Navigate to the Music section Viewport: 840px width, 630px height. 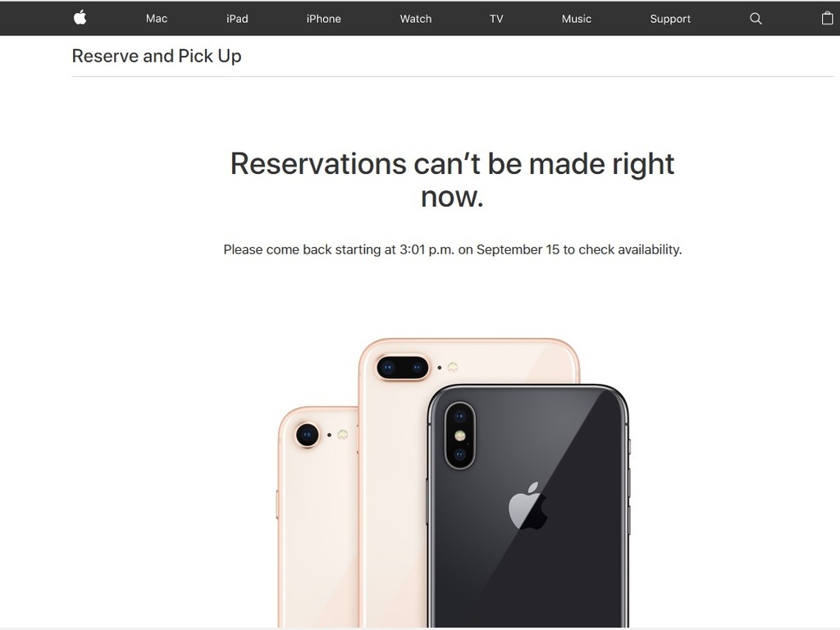point(577,19)
